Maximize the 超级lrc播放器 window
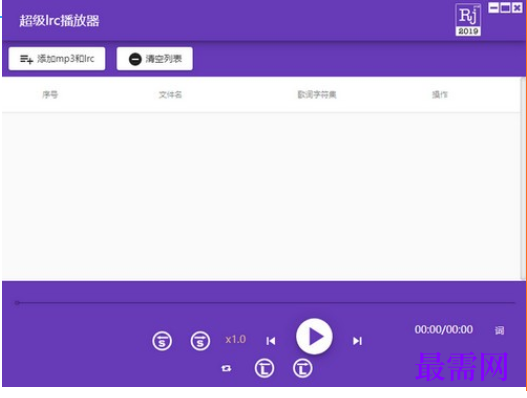This screenshot has height=398, width=527. point(505,8)
